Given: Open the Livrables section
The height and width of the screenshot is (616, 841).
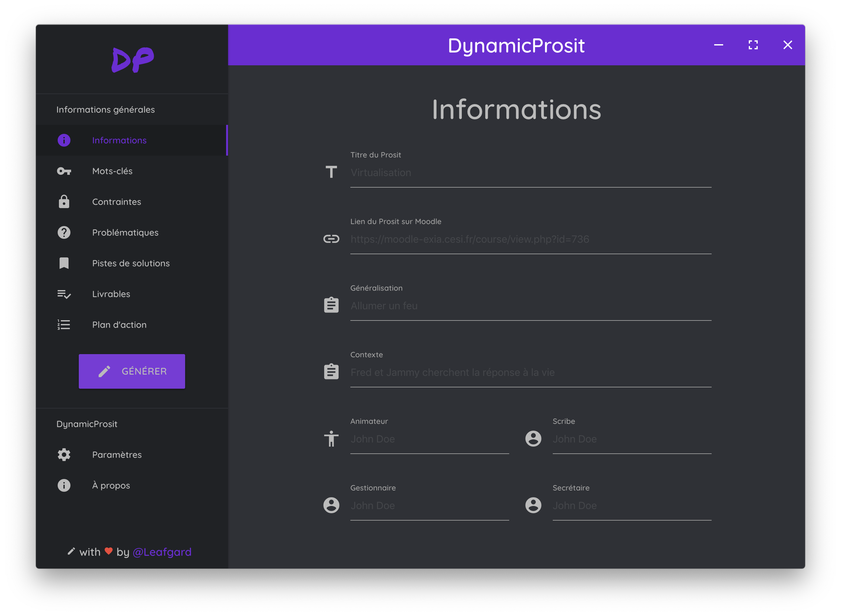Looking at the screenshot, I should (x=111, y=294).
